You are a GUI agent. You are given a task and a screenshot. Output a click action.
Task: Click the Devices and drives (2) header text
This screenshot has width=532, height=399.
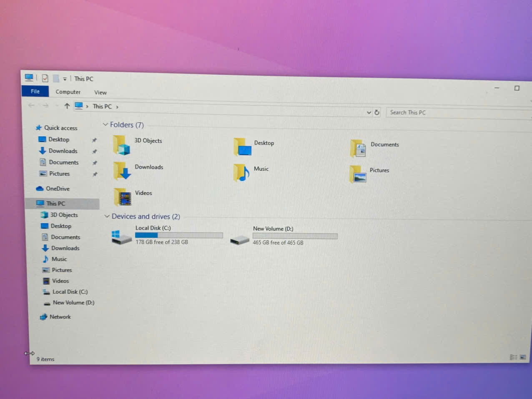pos(146,217)
